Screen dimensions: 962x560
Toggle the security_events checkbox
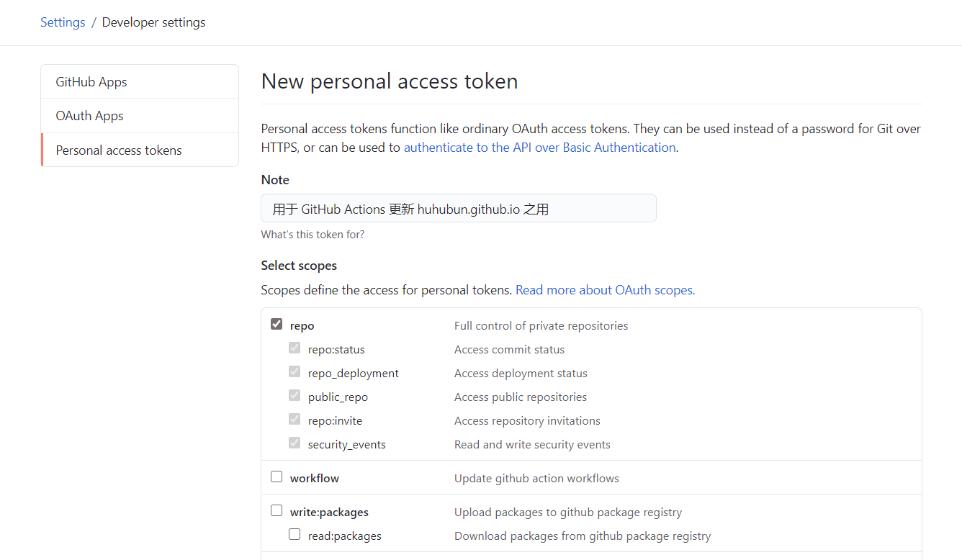295,443
